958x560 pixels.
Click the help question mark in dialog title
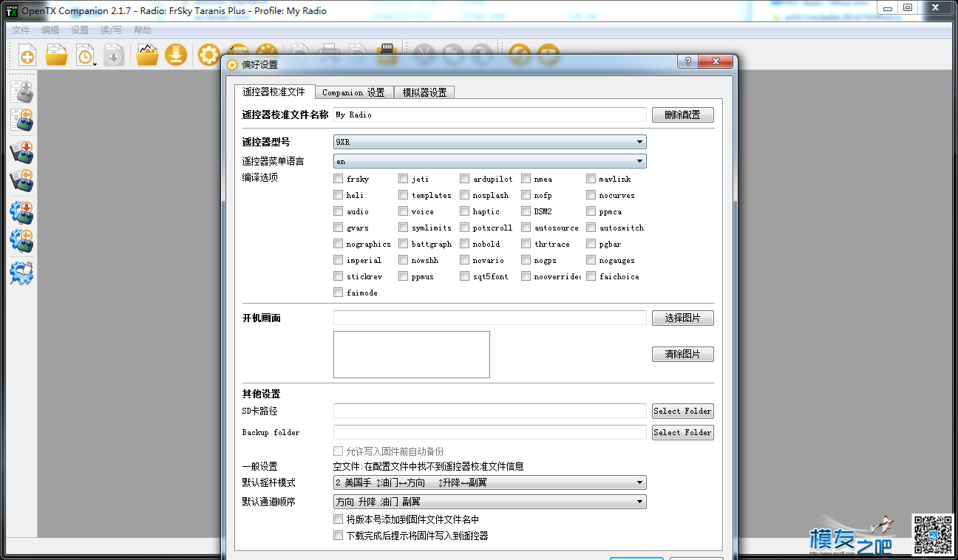click(687, 62)
